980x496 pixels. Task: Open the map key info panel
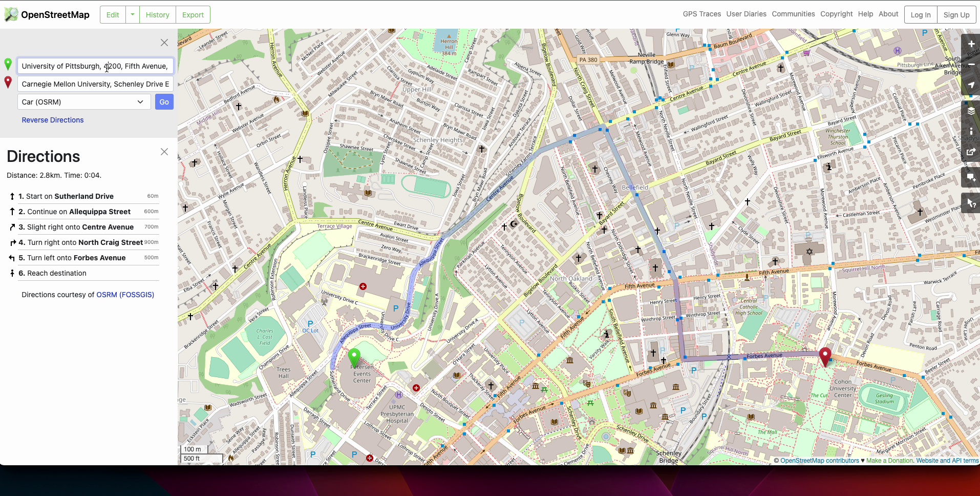970,132
